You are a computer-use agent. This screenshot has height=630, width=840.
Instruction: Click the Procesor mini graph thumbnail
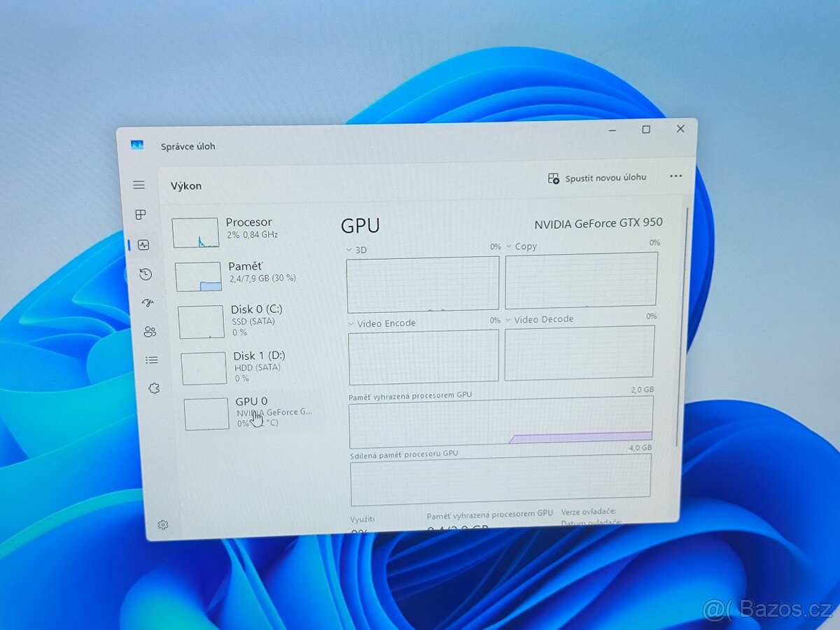click(x=195, y=232)
